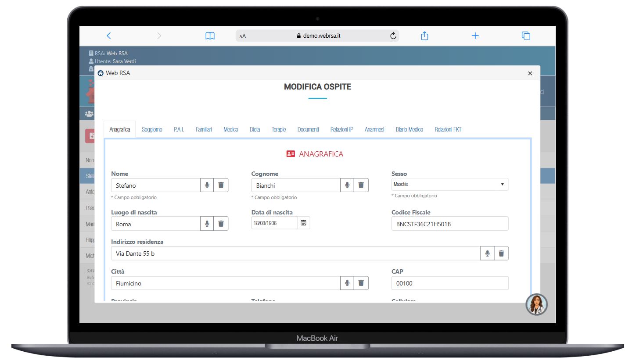Viewport: 636px width, 364px height.
Task: Click the microphone icon next to Nome
Action: [x=207, y=185]
